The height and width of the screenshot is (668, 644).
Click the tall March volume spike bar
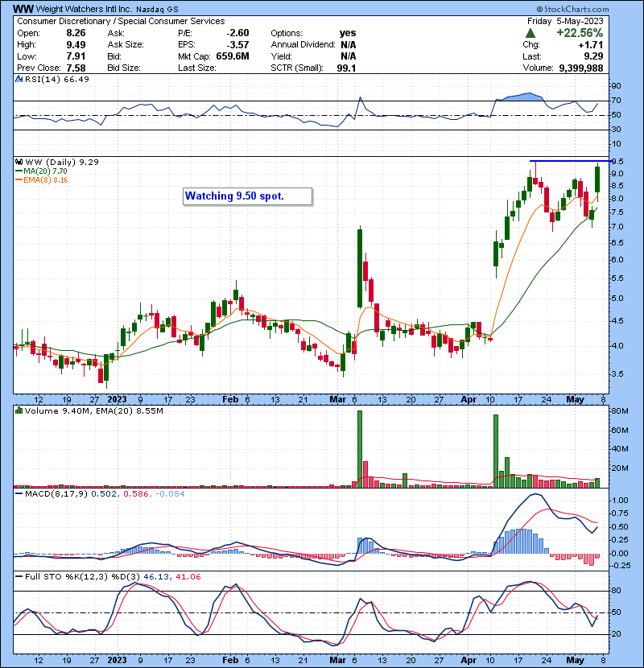click(x=360, y=448)
